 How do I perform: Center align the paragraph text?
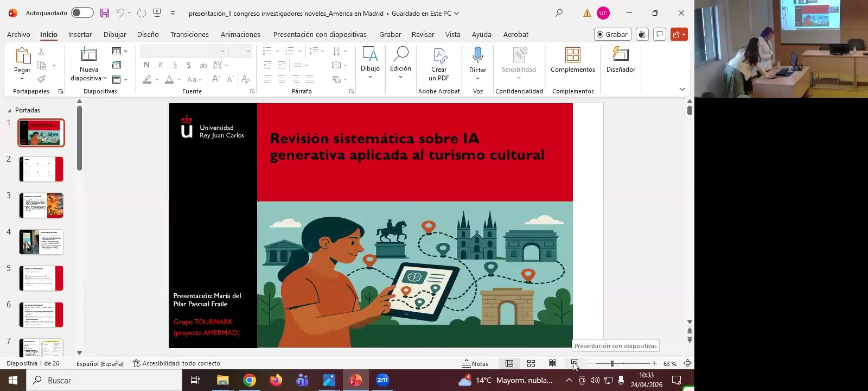point(282,79)
